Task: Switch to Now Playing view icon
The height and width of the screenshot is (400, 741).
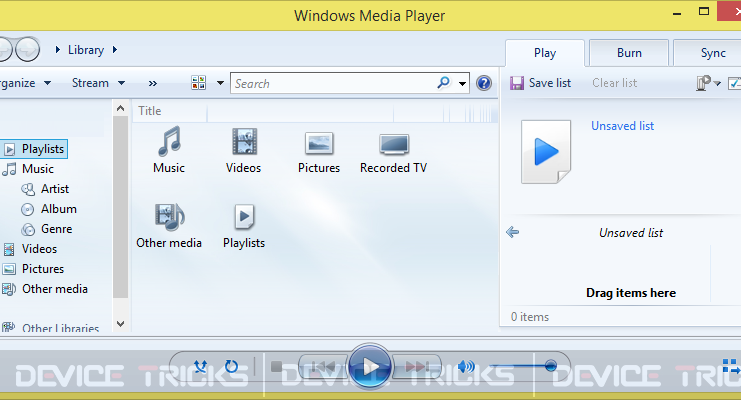Action: click(x=730, y=366)
